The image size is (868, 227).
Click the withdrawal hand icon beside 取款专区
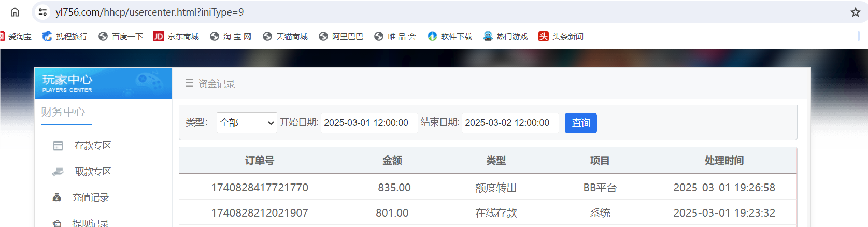(x=58, y=172)
